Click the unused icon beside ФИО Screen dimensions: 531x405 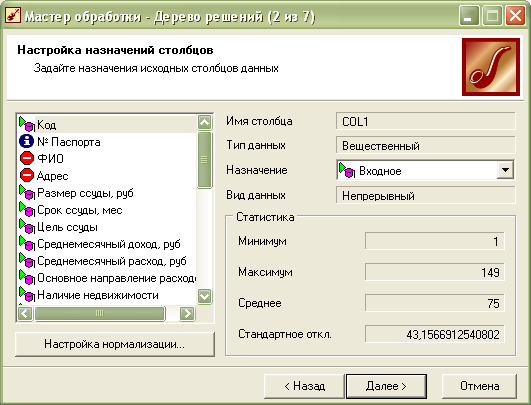27,158
